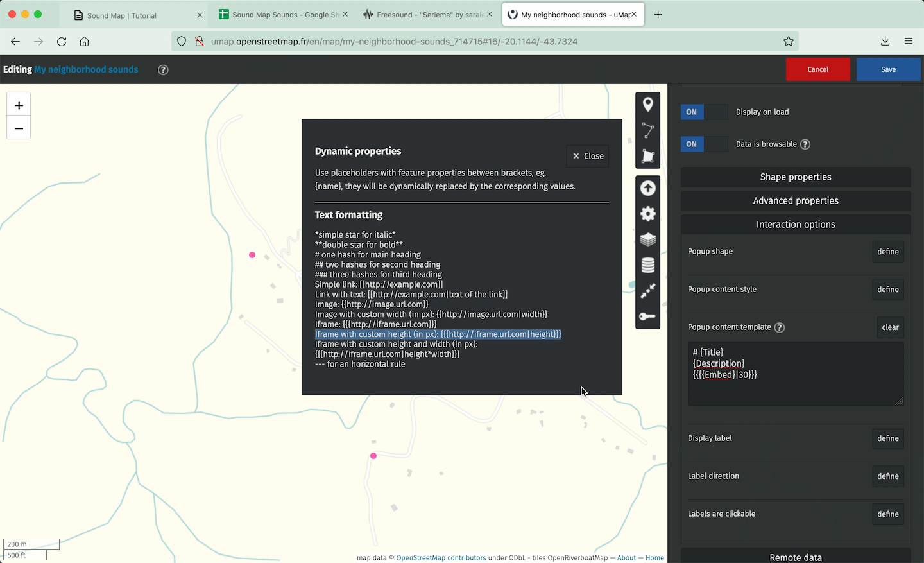Click the zoom in plus control

pyautogui.click(x=19, y=105)
